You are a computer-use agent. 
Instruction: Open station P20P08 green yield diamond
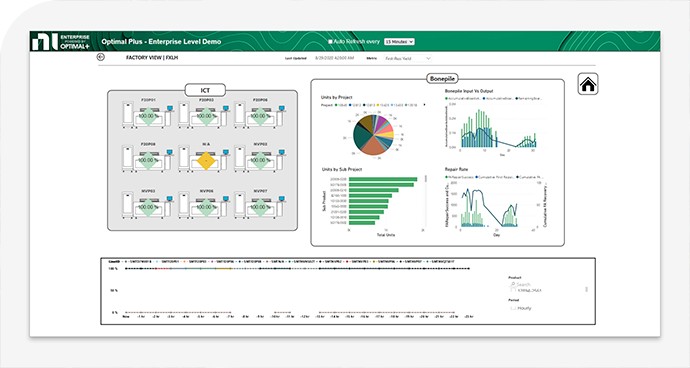(x=149, y=160)
